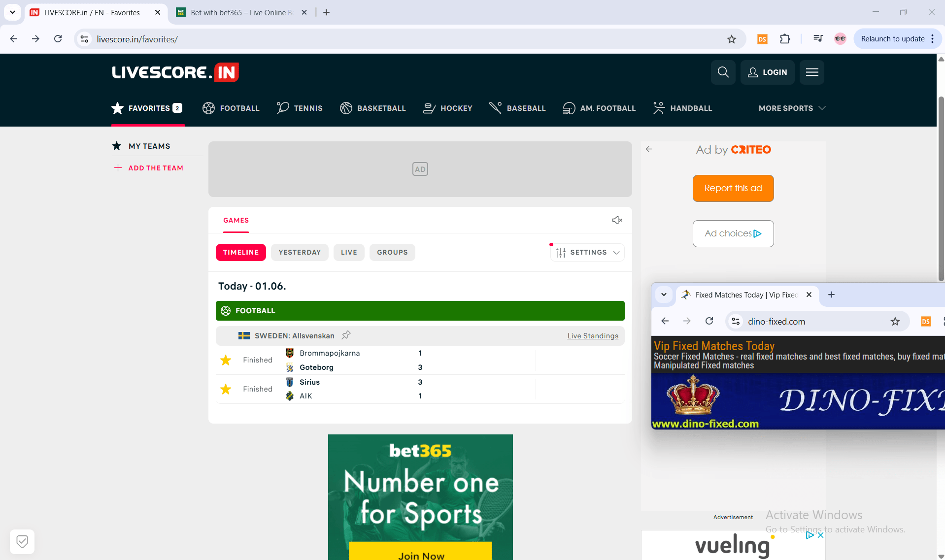Select the Groups filter
The image size is (945, 560).
392,252
